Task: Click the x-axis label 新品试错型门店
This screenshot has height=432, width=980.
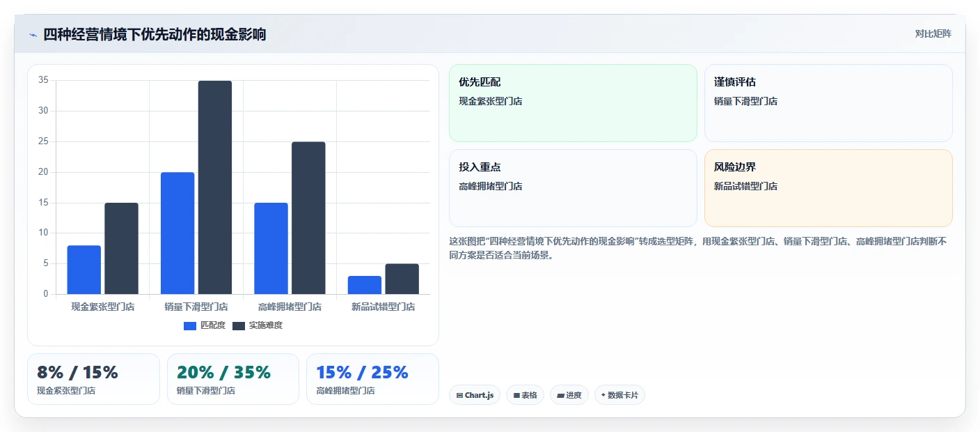Action: coord(384,307)
